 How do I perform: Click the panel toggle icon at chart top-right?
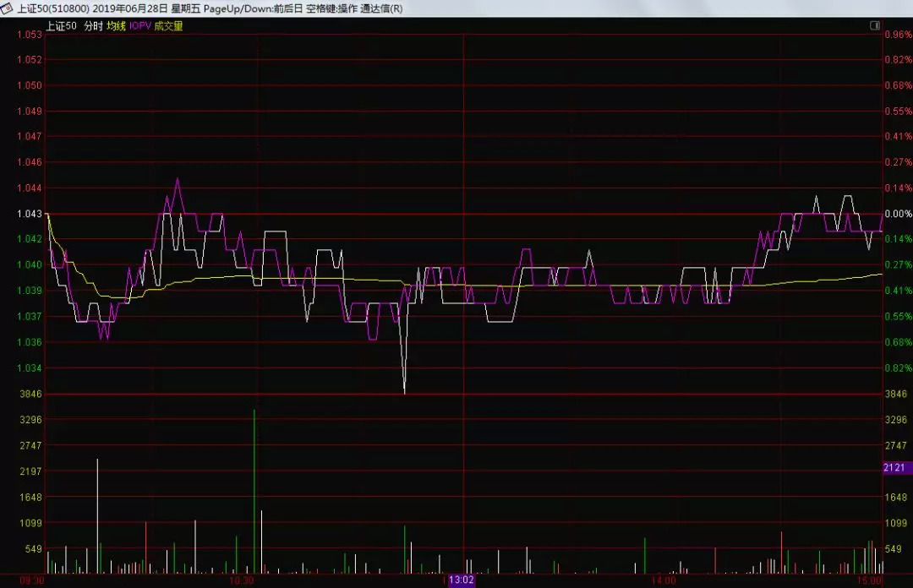click(x=875, y=25)
